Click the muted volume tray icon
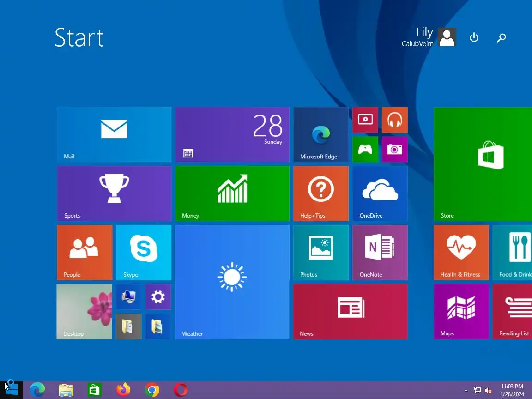The height and width of the screenshot is (399, 532). pos(488,390)
